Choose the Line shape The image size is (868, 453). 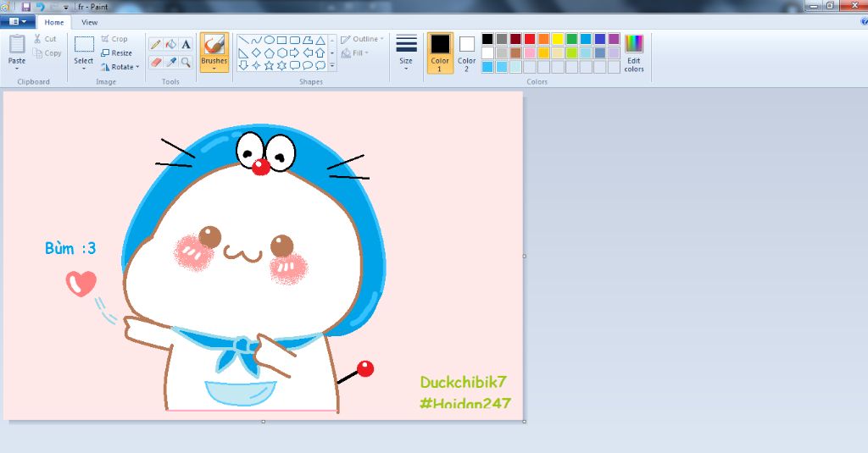coord(243,40)
